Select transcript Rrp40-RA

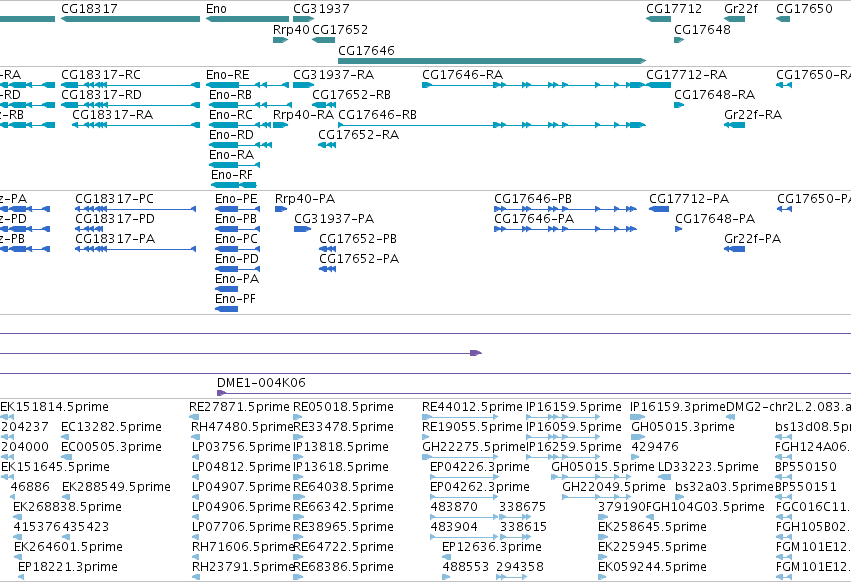click(x=303, y=115)
